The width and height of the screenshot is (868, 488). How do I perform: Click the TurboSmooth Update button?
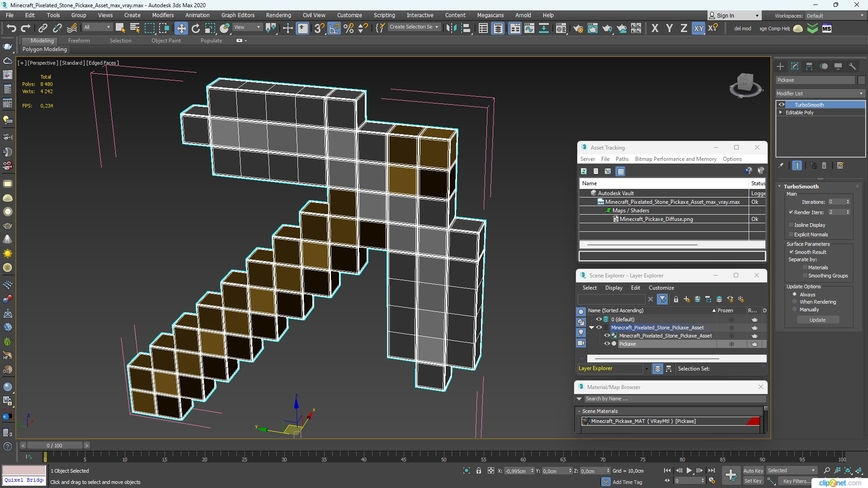(x=817, y=320)
